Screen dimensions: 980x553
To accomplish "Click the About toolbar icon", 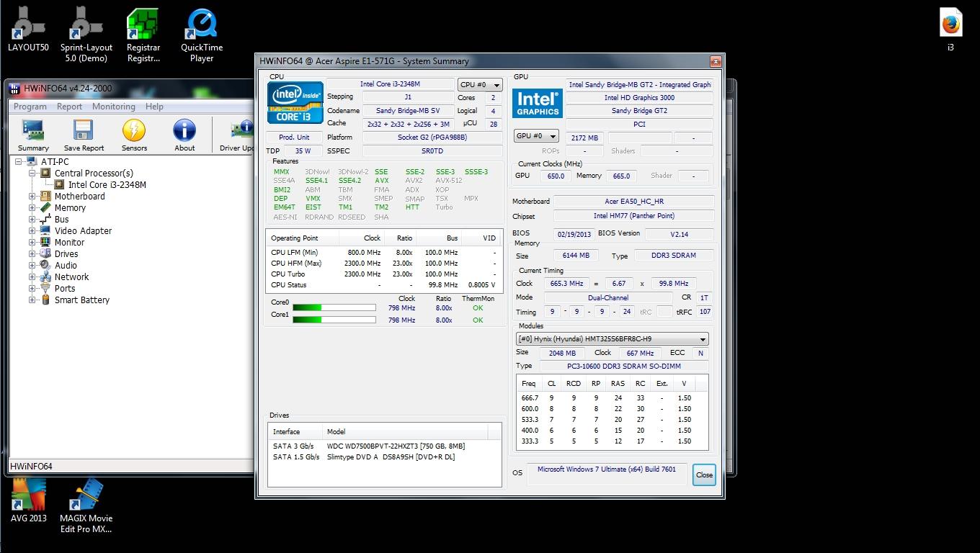I will tap(184, 135).
